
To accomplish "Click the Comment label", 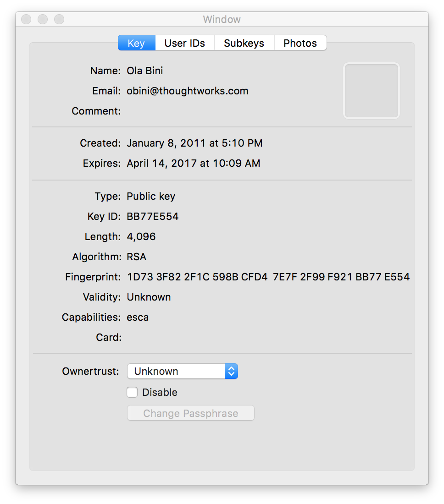I will [96, 111].
